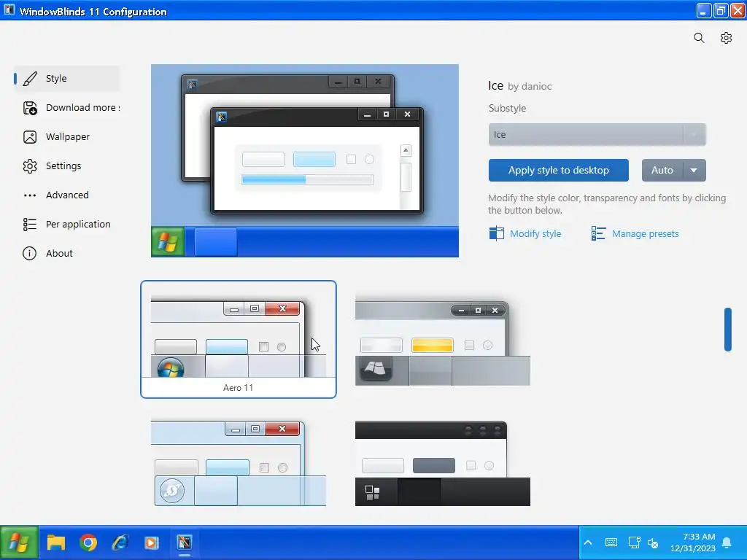Click the large Ice style preview image

coord(305,160)
